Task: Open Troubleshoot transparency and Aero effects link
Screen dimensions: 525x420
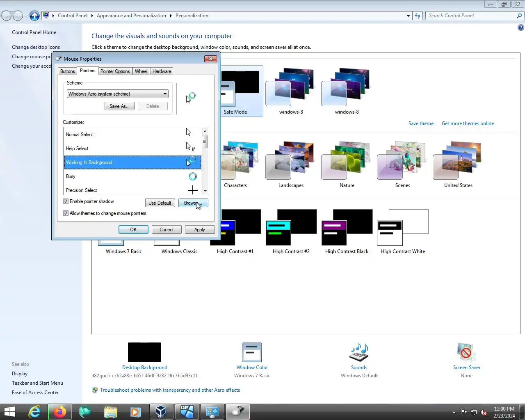Action: pos(170,390)
